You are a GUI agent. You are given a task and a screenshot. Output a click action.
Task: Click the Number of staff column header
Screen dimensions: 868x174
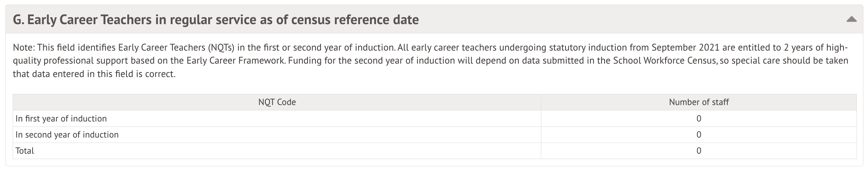click(699, 102)
